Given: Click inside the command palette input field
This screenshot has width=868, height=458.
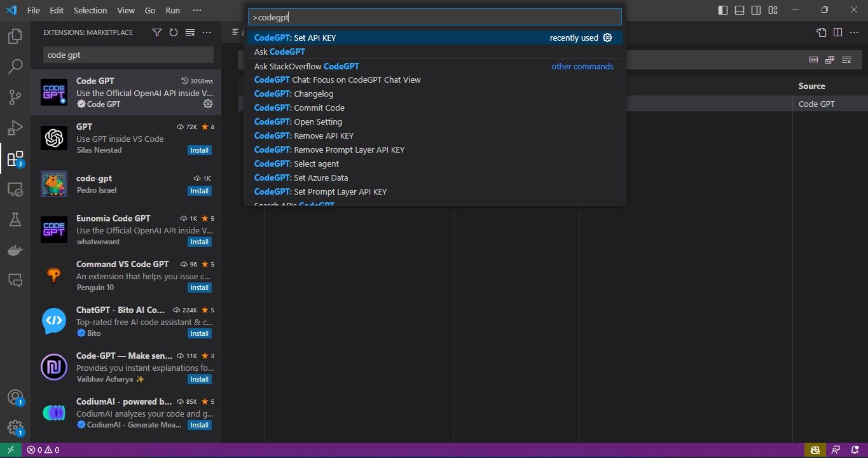Looking at the screenshot, I should (x=434, y=17).
